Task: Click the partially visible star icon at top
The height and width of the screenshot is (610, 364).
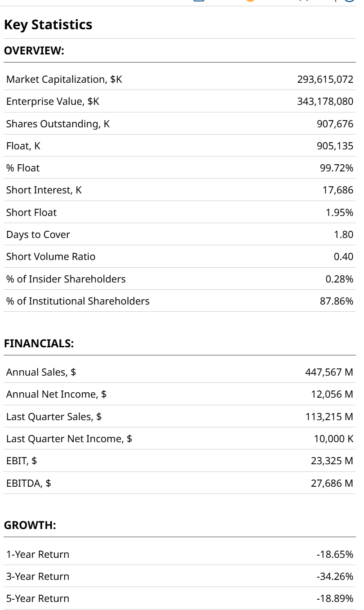Action: (304, 1)
